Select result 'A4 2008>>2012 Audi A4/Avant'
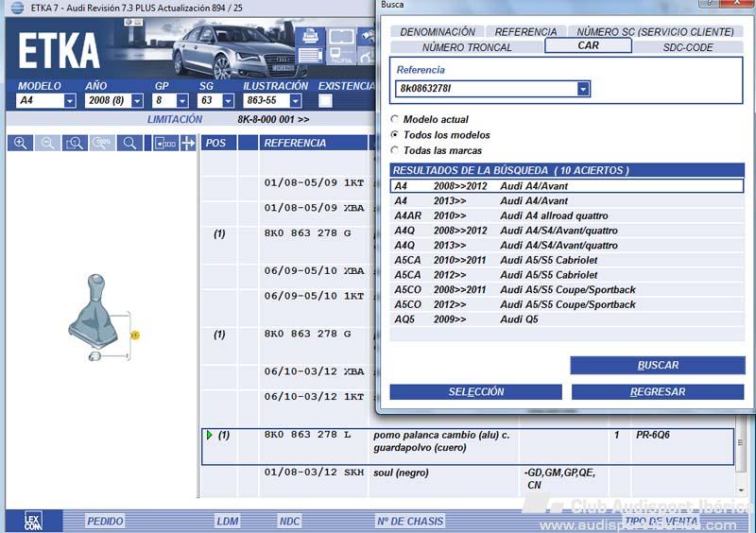Image resolution: width=756 pixels, height=533 pixels. coord(566,186)
